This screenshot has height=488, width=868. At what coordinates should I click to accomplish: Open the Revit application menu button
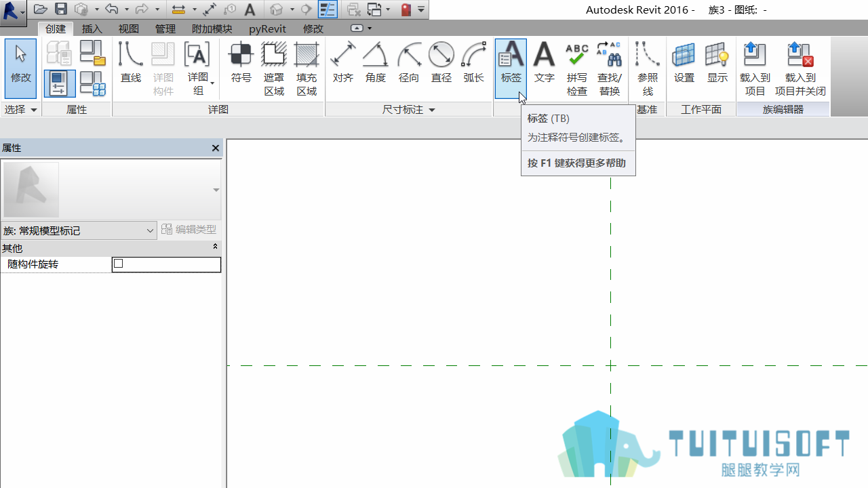(13, 12)
